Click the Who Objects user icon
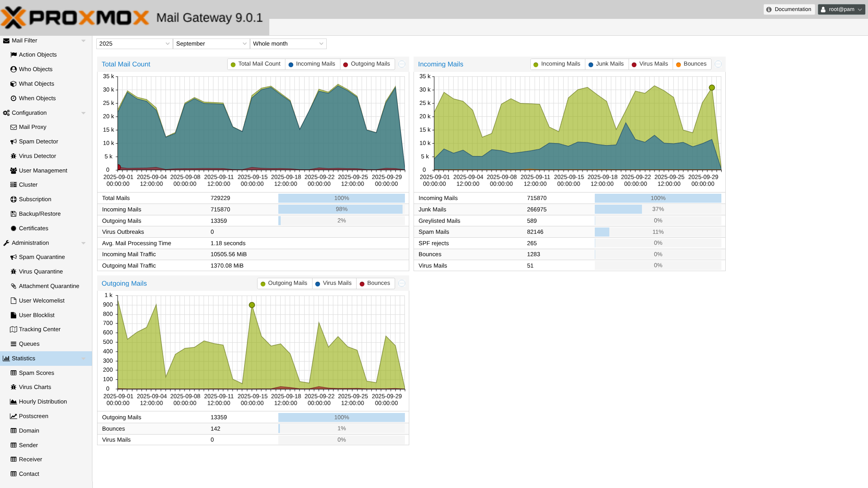868x488 pixels. click(x=13, y=69)
